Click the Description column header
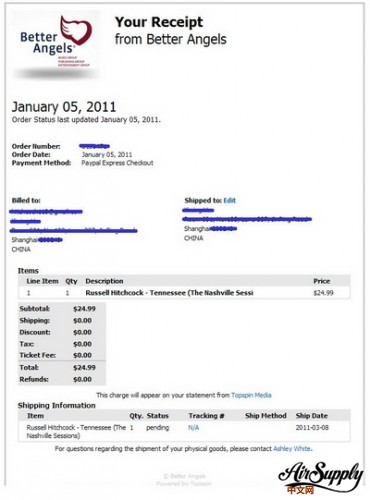The height and width of the screenshot is (500, 370). (104, 281)
